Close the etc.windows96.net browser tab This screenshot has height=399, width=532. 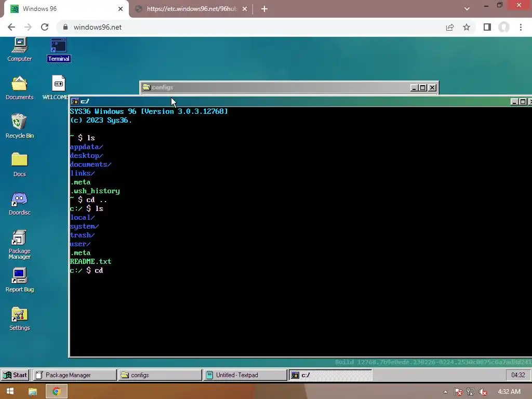click(245, 9)
